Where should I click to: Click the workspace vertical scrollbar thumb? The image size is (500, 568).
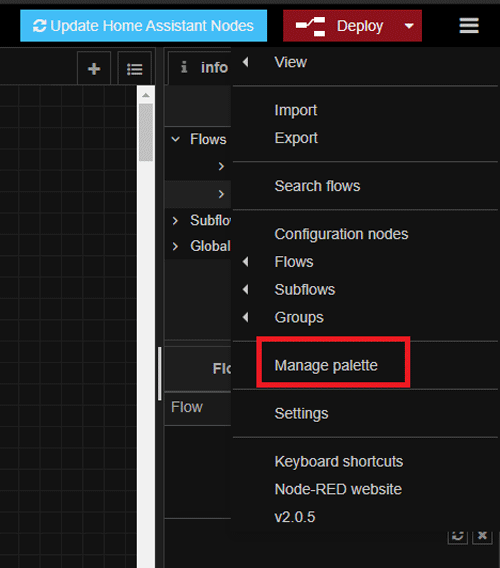(x=146, y=132)
